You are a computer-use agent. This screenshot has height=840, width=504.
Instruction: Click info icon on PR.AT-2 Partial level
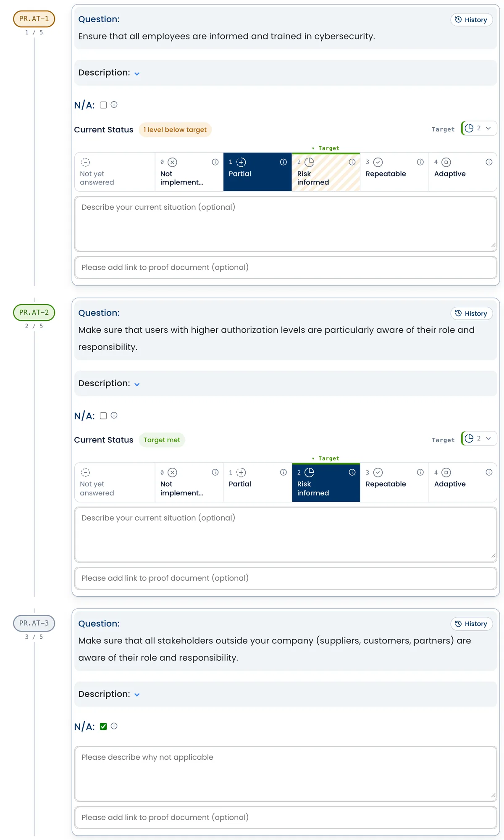pos(283,472)
